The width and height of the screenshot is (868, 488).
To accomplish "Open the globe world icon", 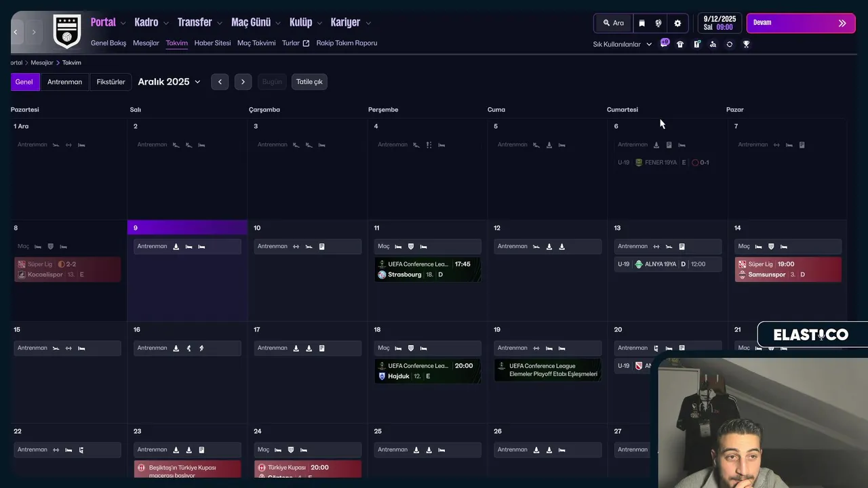I will [658, 23].
